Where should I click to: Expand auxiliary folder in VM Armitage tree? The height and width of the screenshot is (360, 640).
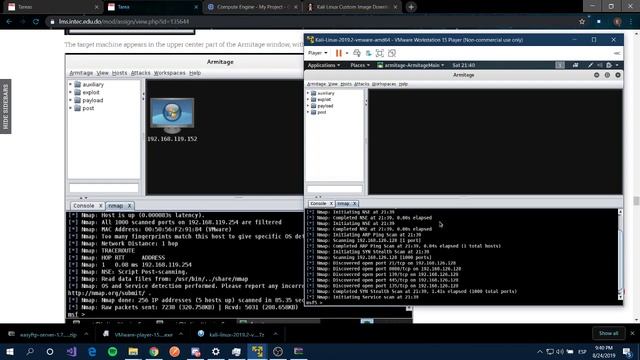308,93
